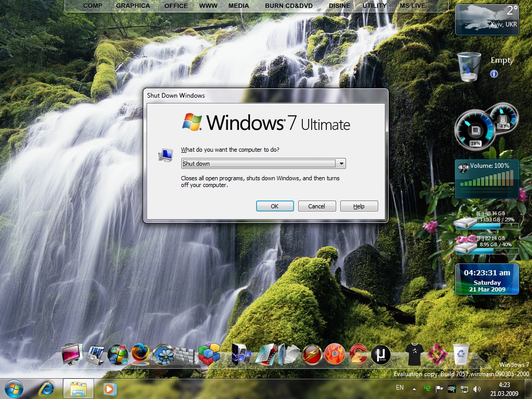Open the Action Center flag icon
The height and width of the screenshot is (399, 532).
[440, 389]
